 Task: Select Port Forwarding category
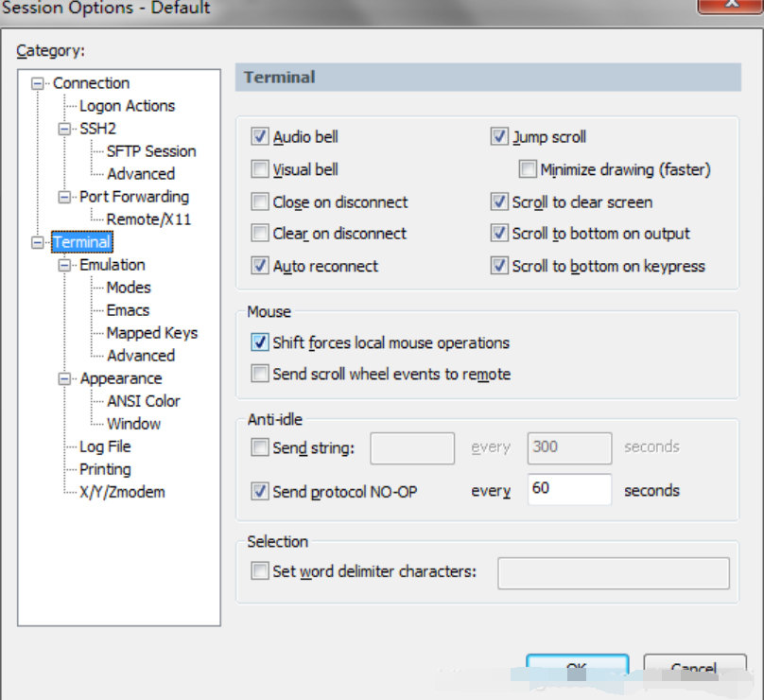tap(134, 197)
